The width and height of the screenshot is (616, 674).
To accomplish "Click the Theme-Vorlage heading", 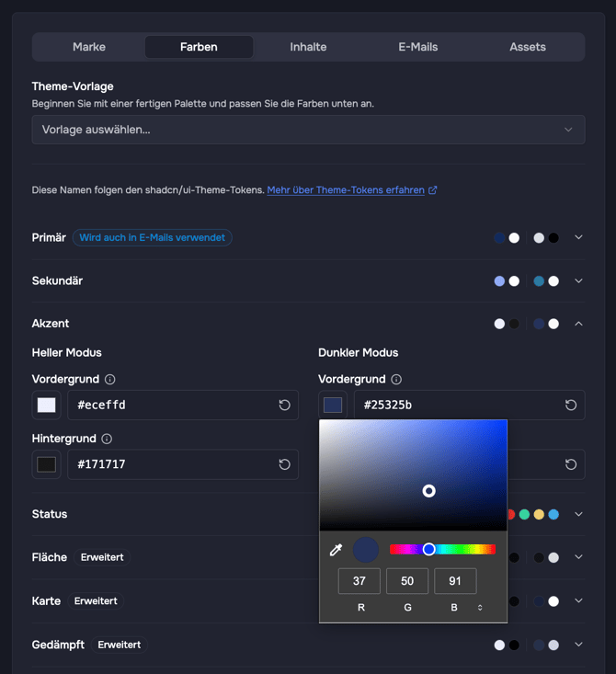I will (73, 86).
